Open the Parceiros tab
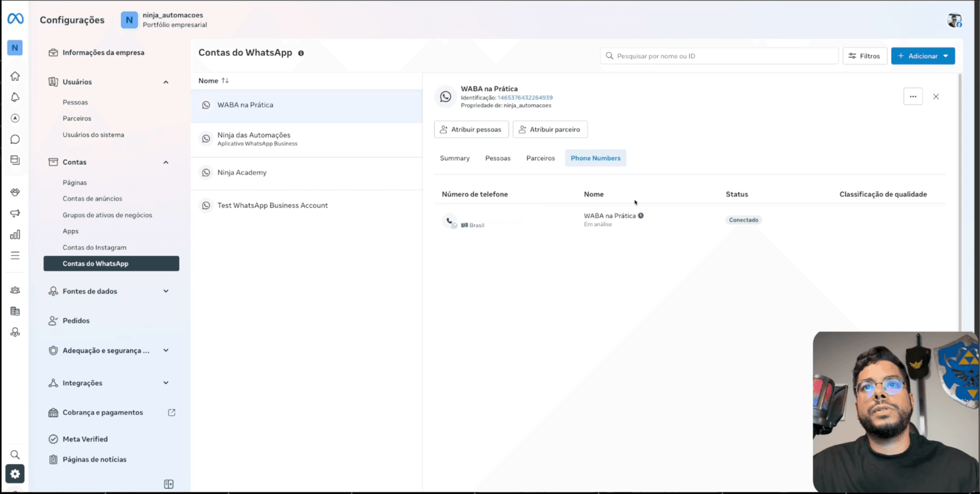This screenshot has height=494, width=980. coord(540,158)
